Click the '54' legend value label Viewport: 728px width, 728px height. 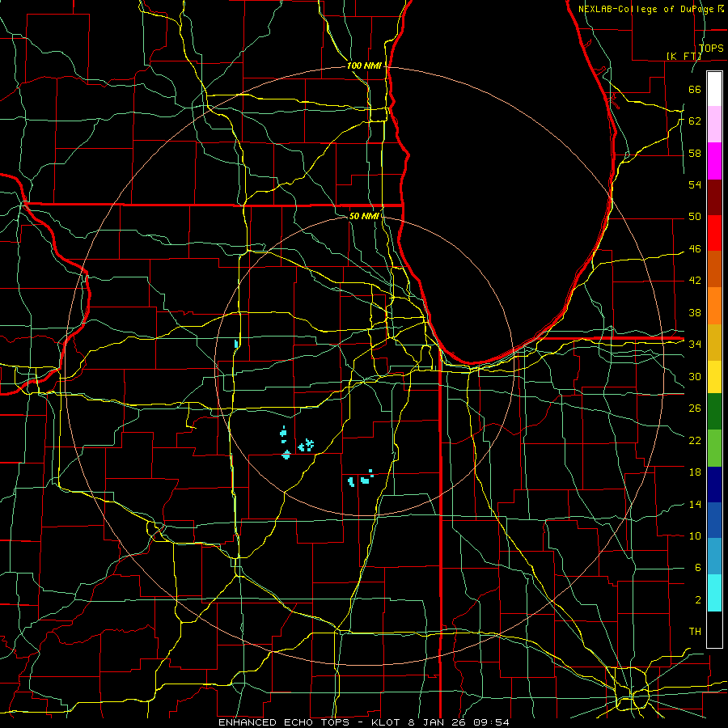(x=695, y=184)
